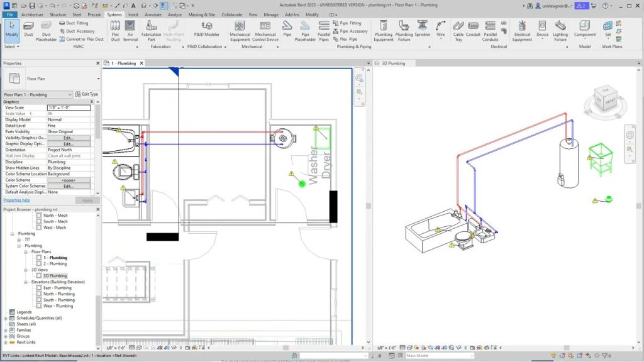
Task: Switch to the Architecture ribbon tab
Action: (32, 14)
